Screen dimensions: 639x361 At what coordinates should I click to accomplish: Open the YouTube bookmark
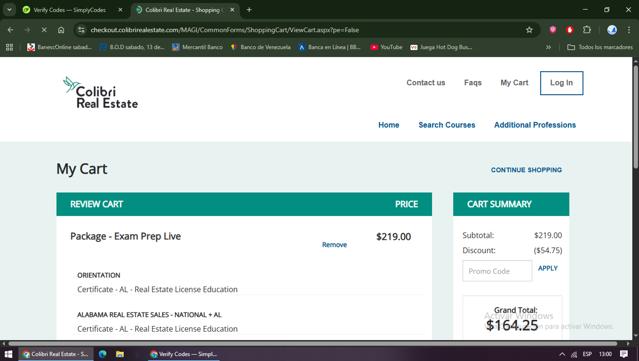click(386, 47)
